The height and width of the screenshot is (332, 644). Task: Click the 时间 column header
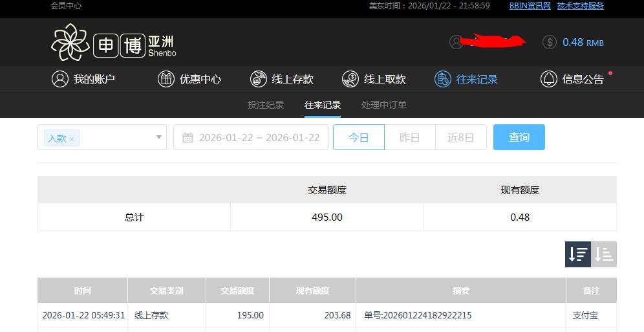(x=83, y=291)
